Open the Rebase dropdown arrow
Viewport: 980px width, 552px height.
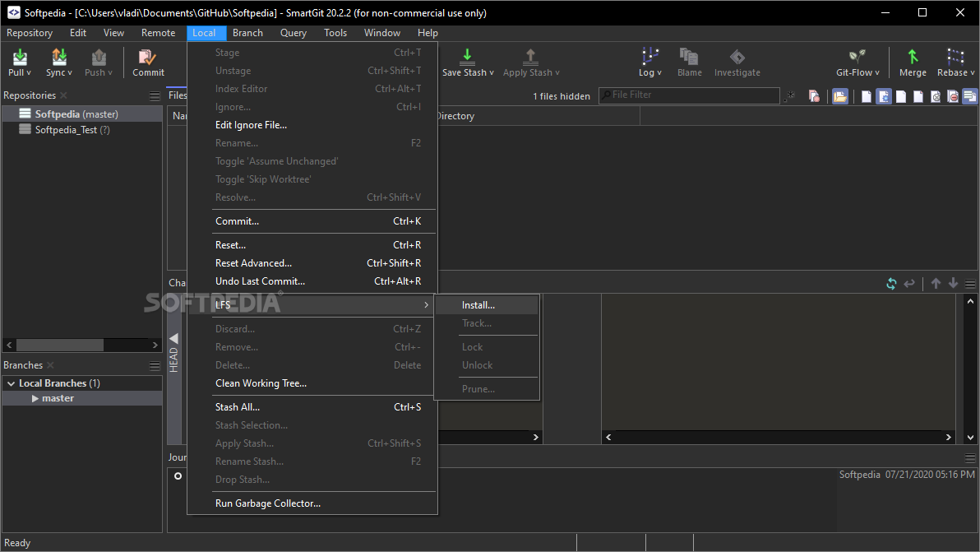click(972, 72)
